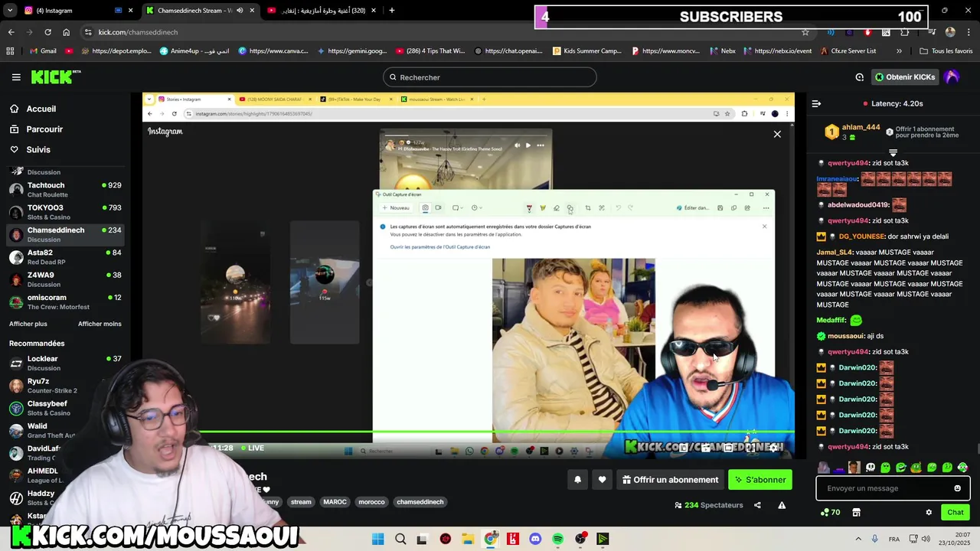Send message with the green Chat button
The height and width of the screenshot is (551, 980).
click(955, 512)
